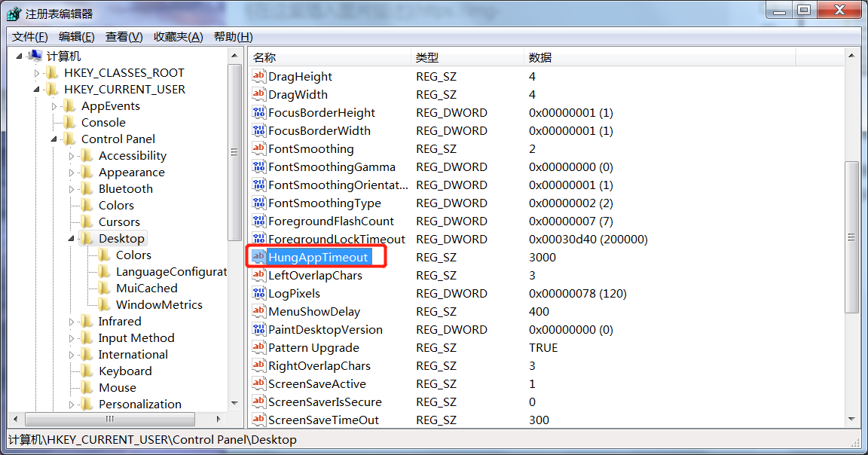
Task: Click the string icon beside MenuShowDelay
Action: point(258,311)
